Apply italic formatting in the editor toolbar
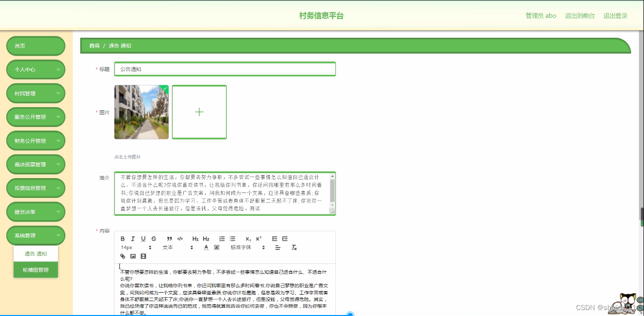Screen dimensions: 644x316 [x=133, y=239]
